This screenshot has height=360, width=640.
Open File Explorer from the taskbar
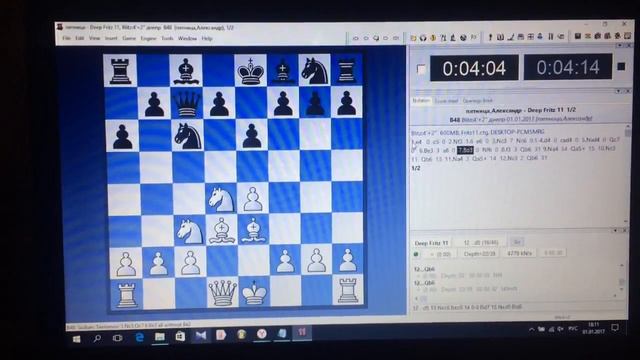click(x=160, y=337)
